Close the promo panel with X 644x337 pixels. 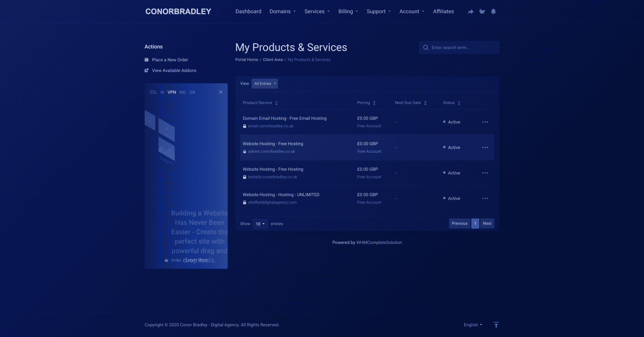221,92
